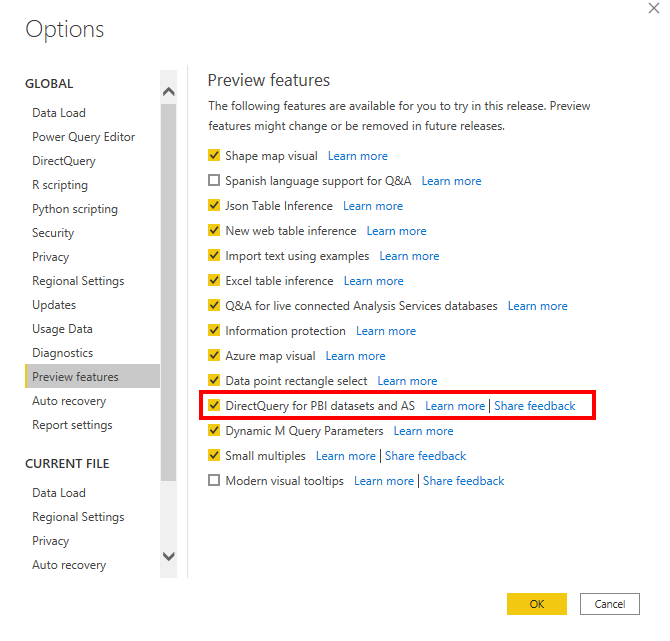Open Global Regional Settings
This screenshot has height=641, width=670.
78,281
